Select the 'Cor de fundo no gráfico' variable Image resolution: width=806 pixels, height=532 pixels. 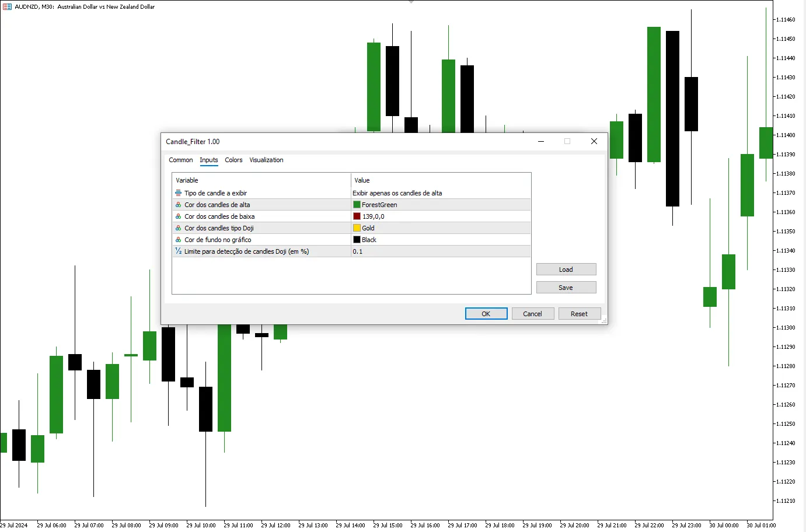(218, 240)
